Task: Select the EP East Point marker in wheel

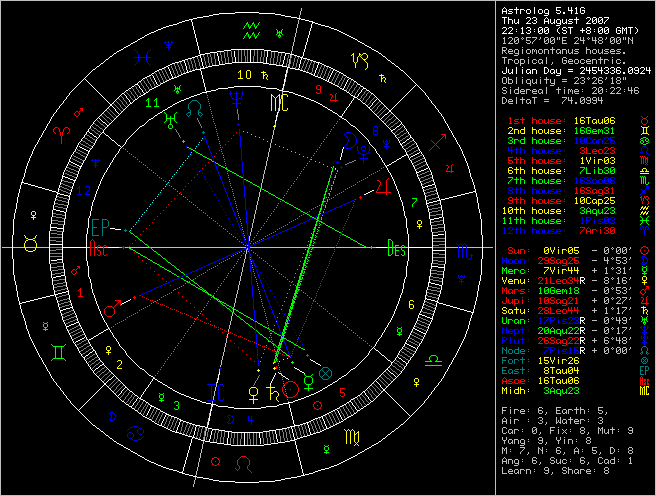Action: 99,226
